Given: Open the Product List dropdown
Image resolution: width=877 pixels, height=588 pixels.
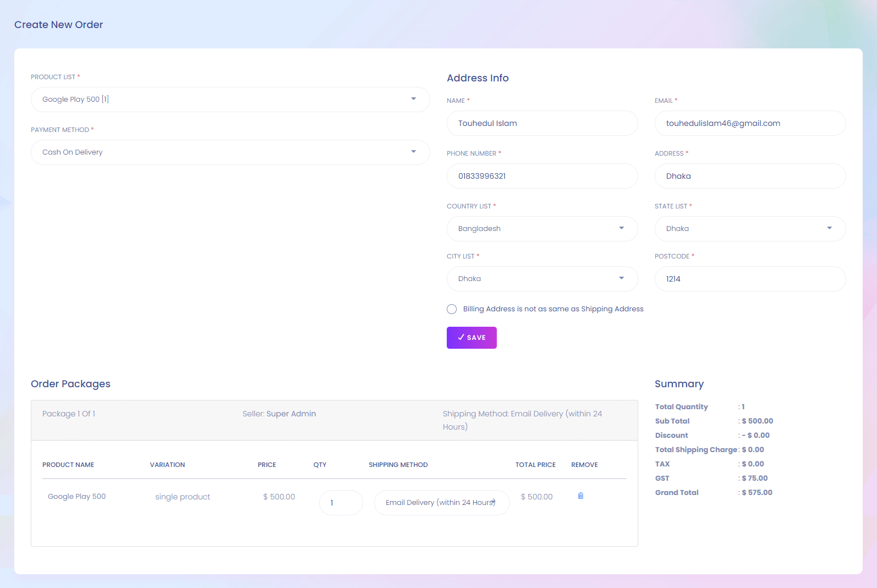Looking at the screenshot, I should pos(230,100).
